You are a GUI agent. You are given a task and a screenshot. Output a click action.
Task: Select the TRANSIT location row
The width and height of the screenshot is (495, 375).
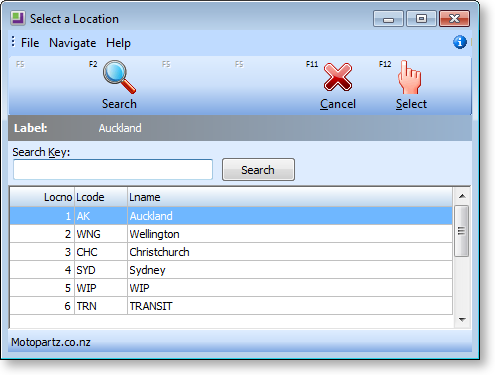click(231, 306)
